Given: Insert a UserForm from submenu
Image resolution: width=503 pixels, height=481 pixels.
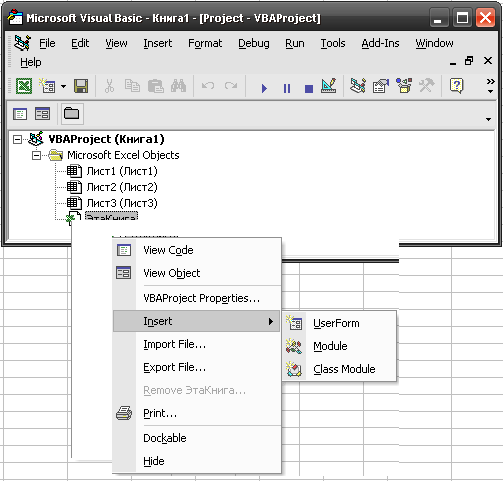Looking at the screenshot, I should pos(339,323).
